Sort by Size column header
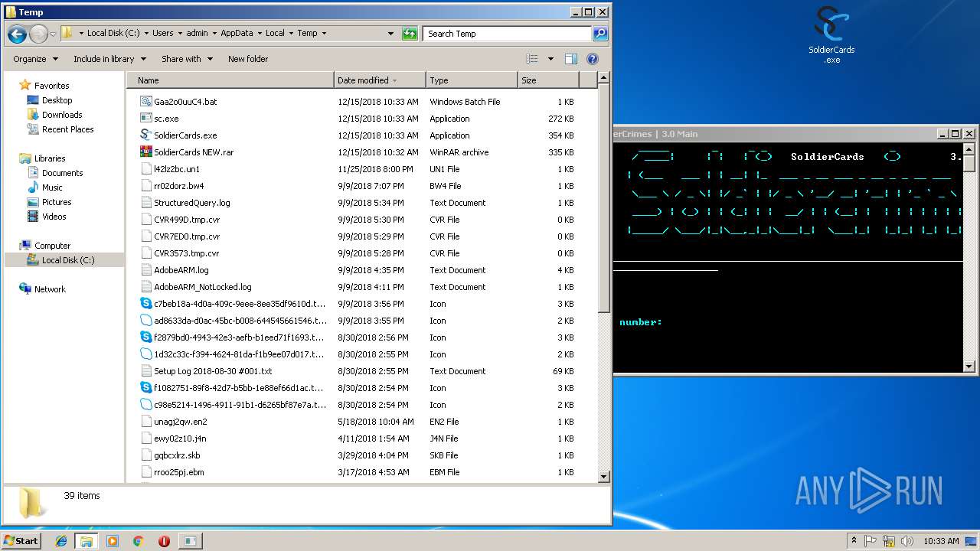This screenshot has height=551, width=980. (x=548, y=80)
